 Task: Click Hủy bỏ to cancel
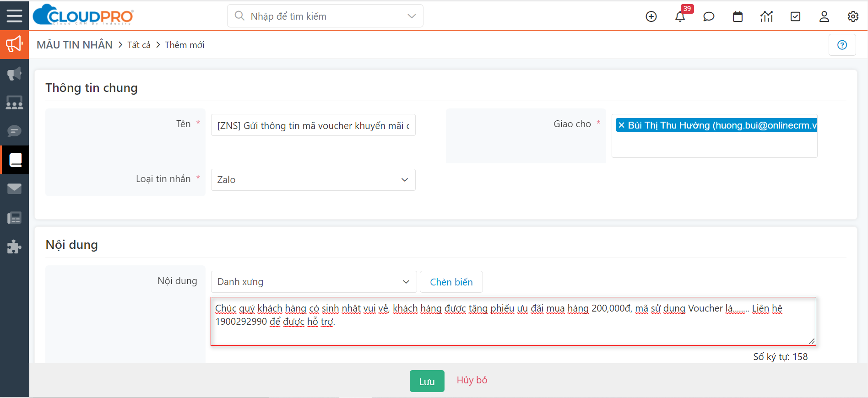coord(472,380)
